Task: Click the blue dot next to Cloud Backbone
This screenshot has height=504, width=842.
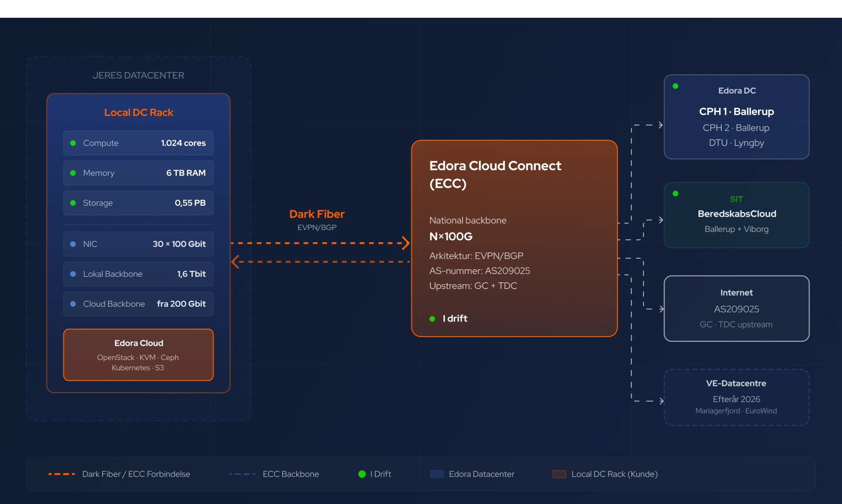Action: point(73,304)
